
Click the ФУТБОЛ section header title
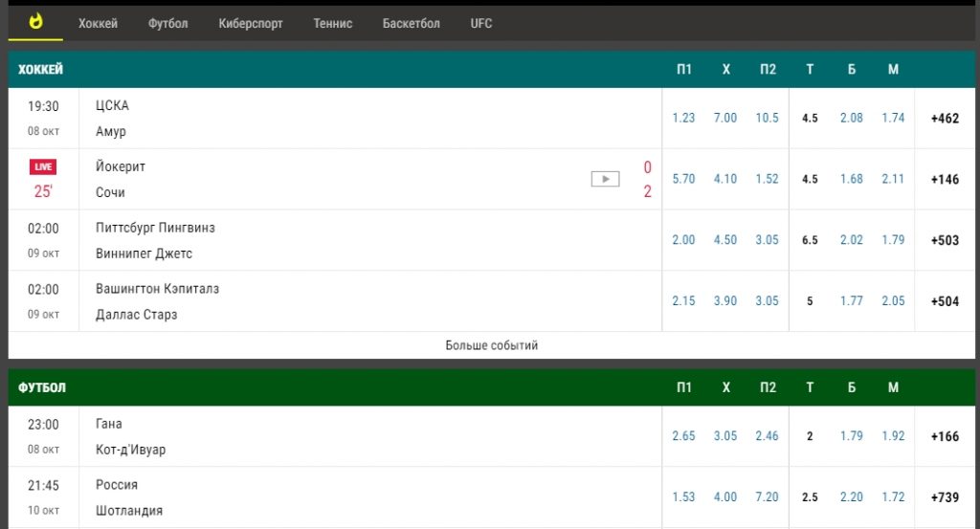pyautogui.click(x=42, y=387)
